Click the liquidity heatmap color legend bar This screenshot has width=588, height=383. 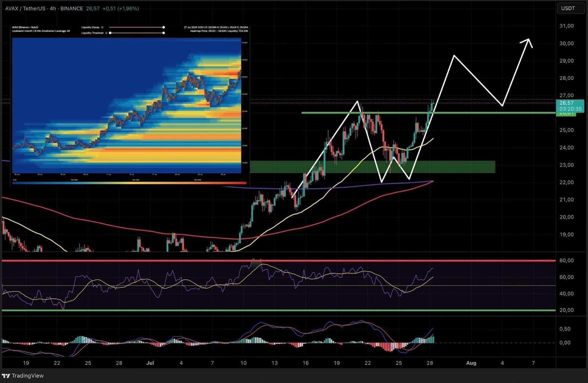coord(129,183)
